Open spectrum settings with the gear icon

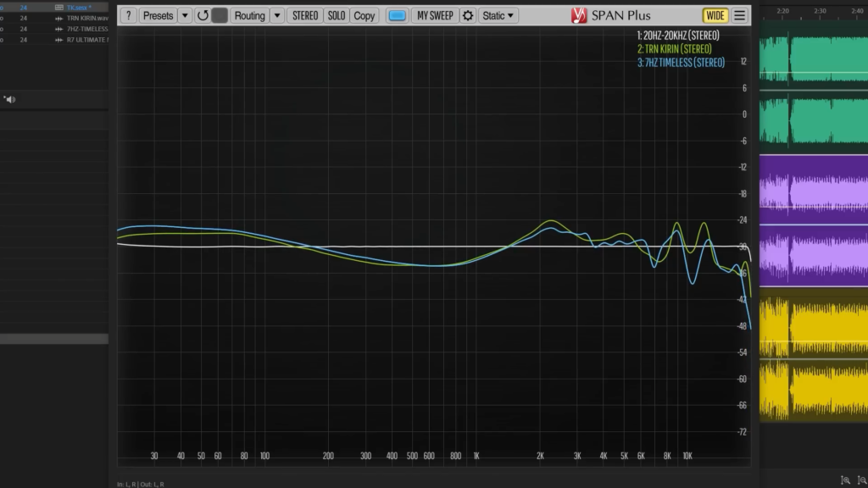click(468, 15)
